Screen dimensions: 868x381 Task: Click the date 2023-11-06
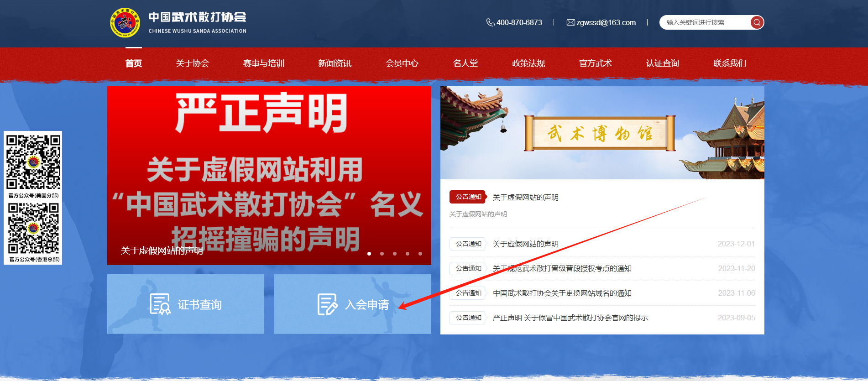point(737,293)
